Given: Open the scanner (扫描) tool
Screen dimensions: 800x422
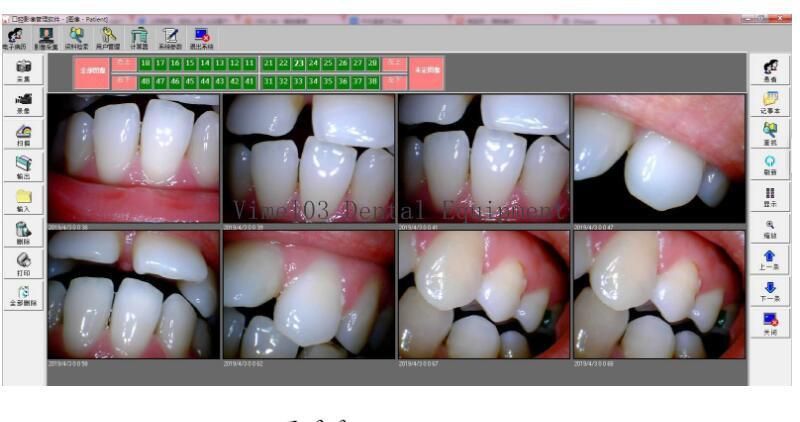Looking at the screenshot, I should point(23,134).
